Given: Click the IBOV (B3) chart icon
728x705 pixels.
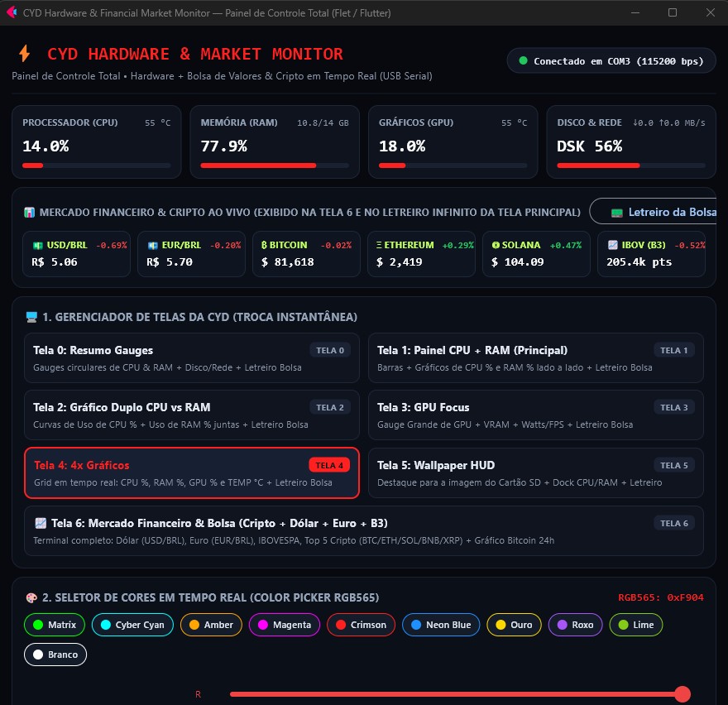Looking at the screenshot, I should point(613,245).
